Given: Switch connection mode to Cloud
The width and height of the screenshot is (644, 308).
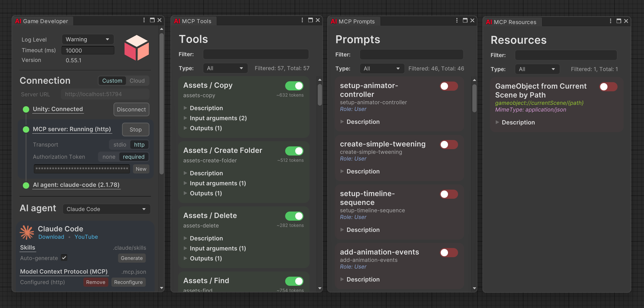Looking at the screenshot, I should (x=137, y=81).
